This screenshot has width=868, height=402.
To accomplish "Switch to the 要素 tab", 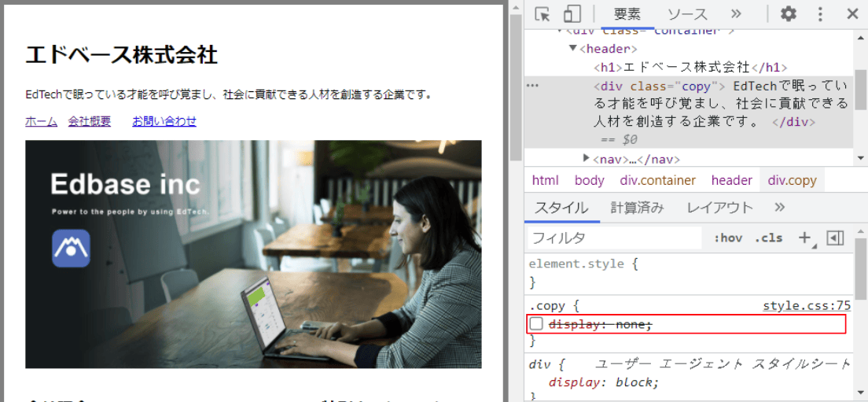I will (627, 14).
